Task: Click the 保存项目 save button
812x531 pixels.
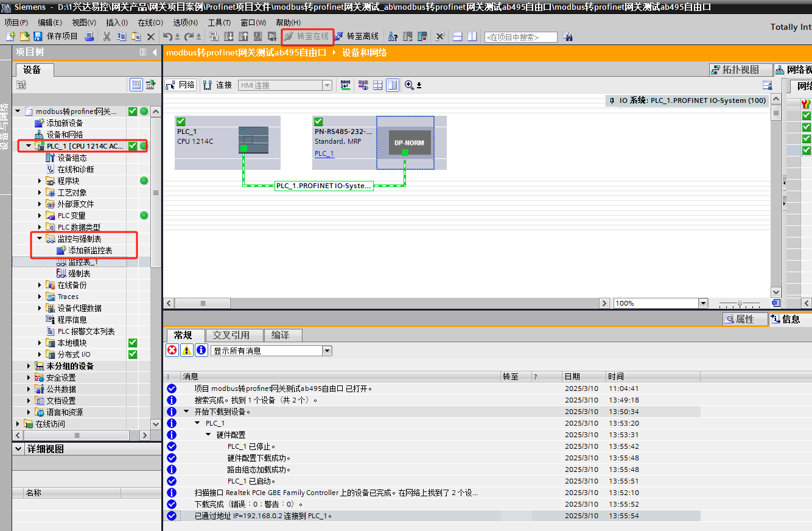Action: pos(55,37)
